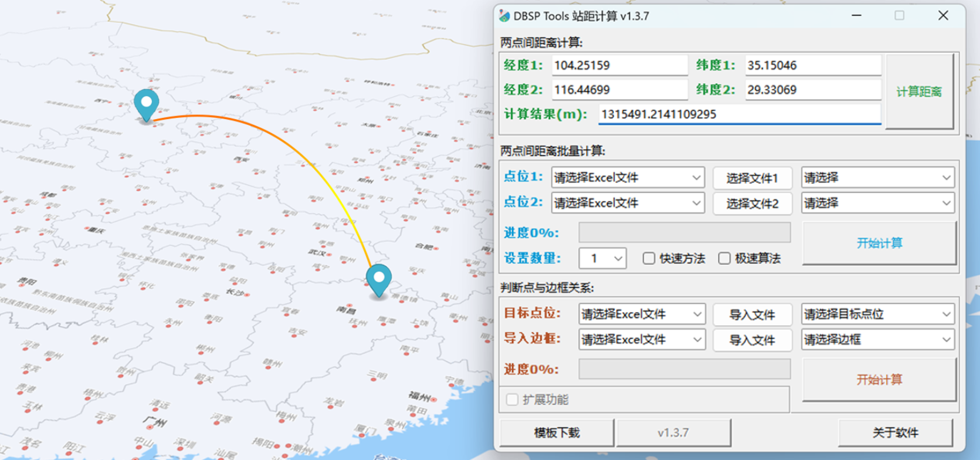Click 导入文件 button in 导入边框 row

(752, 340)
